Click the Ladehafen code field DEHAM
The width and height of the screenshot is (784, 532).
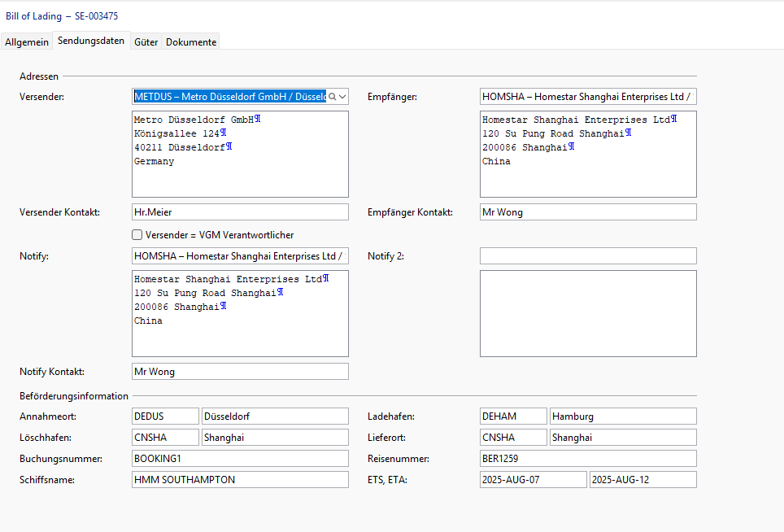[513, 416]
